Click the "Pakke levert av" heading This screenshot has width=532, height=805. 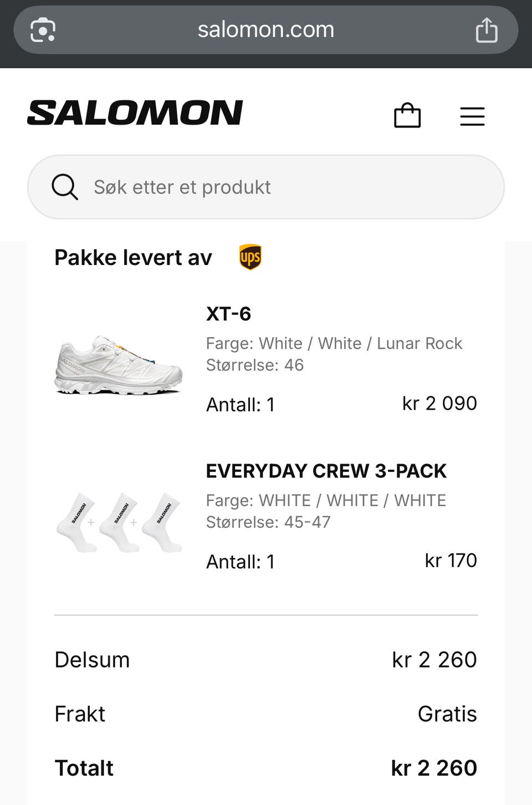[133, 258]
